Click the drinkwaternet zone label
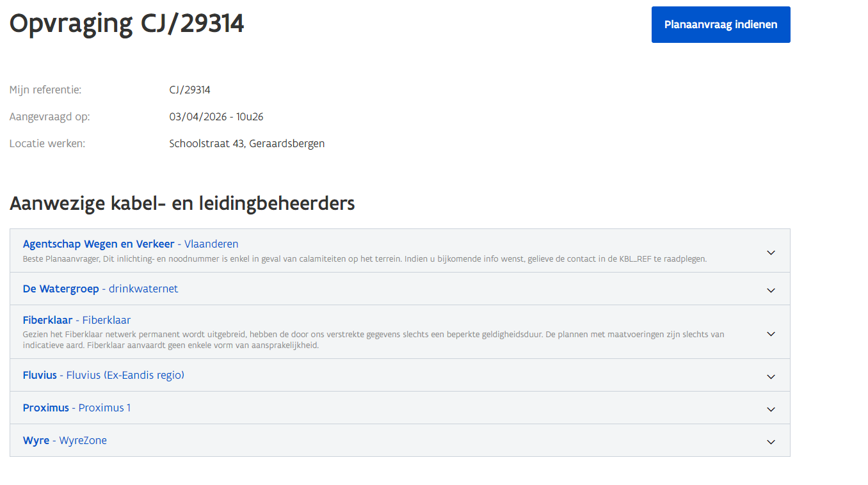The width and height of the screenshot is (868, 485). coord(143,289)
